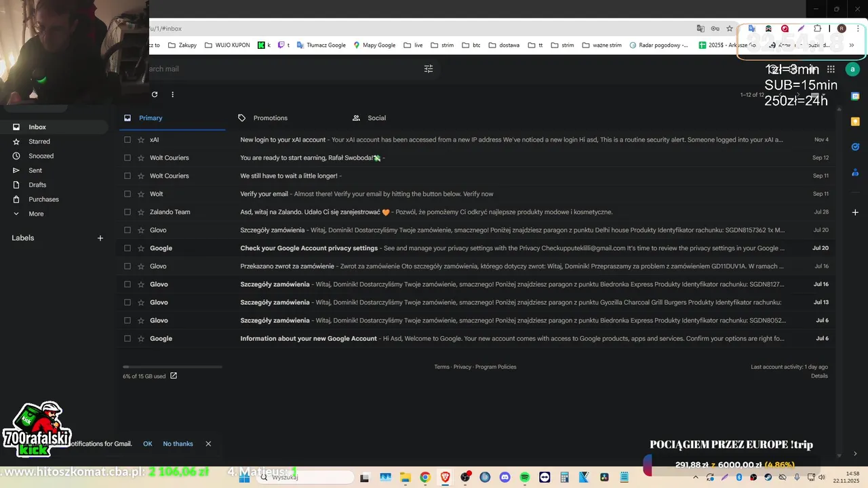This screenshot has height=488, width=868.
Task: Open Windows Start menu
Action: click(244, 477)
